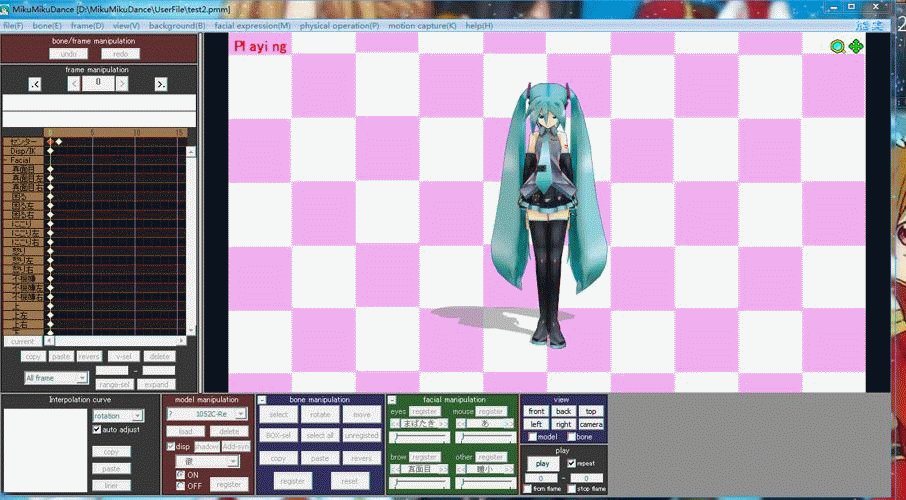Click the current button below timeline
The height and width of the screenshot is (500, 906).
pos(23,342)
